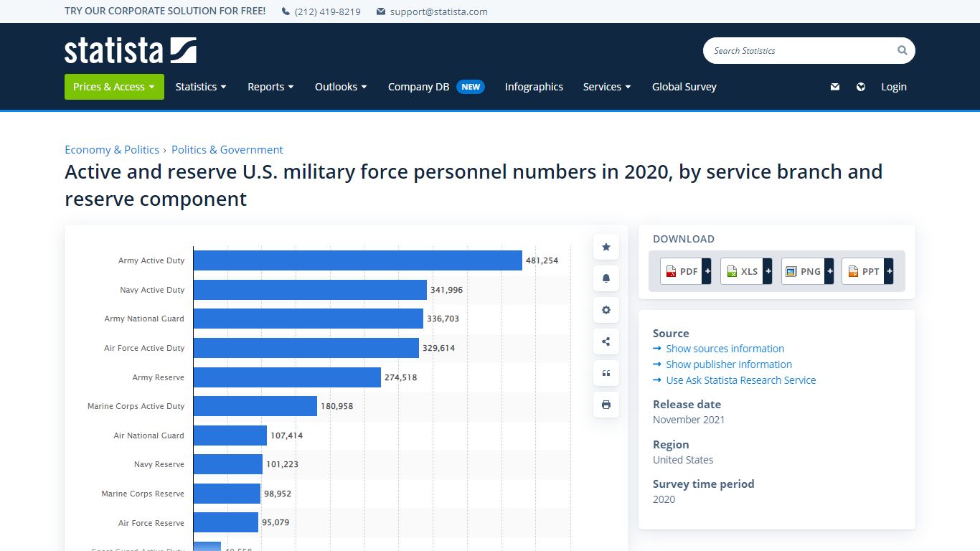Screen dimensions: 980x551
Task: Click the Army Reserve bar
Action: click(287, 377)
